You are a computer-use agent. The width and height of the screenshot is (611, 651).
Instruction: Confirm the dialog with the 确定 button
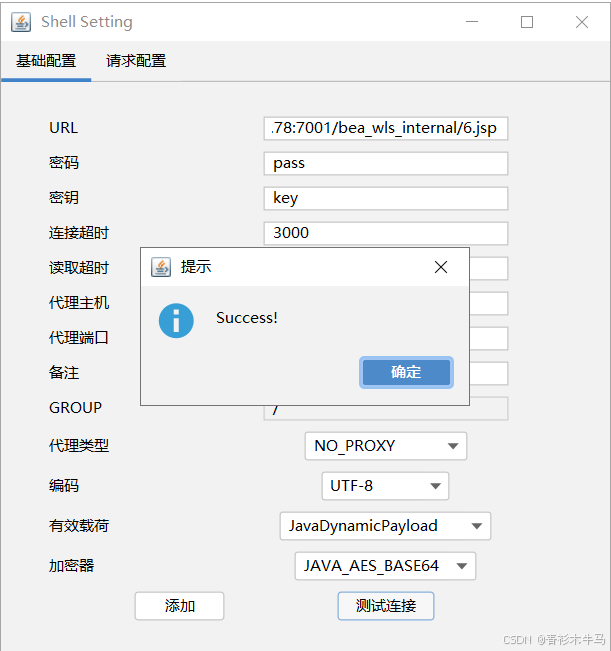pos(406,372)
